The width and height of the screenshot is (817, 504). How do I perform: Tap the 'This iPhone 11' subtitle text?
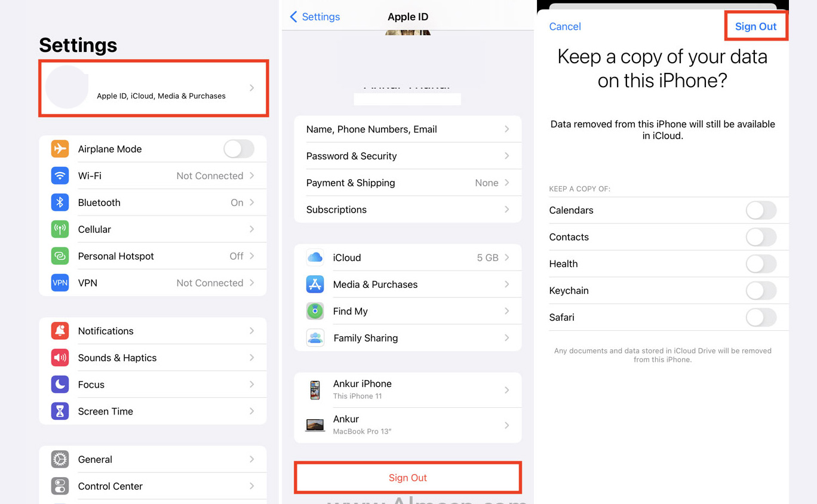(x=357, y=396)
